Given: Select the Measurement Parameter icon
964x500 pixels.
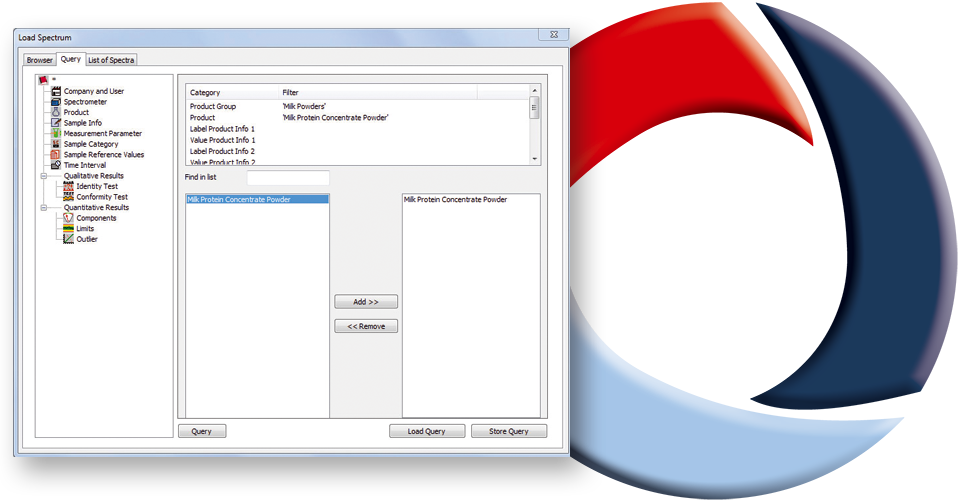Looking at the screenshot, I should tap(56, 133).
